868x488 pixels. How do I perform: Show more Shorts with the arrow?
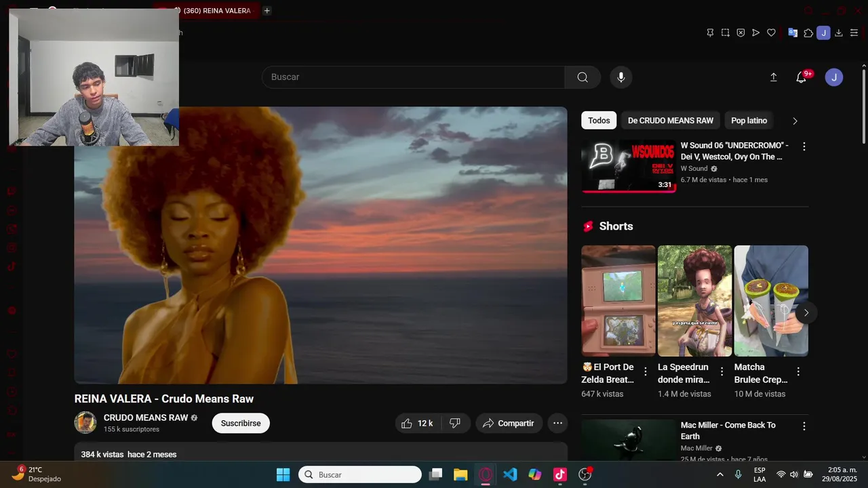(x=806, y=312)
